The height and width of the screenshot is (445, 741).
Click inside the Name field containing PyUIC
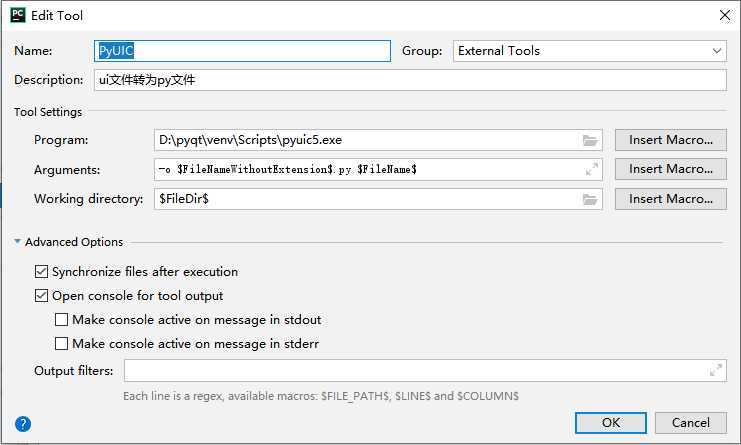(x=242, y=51)
